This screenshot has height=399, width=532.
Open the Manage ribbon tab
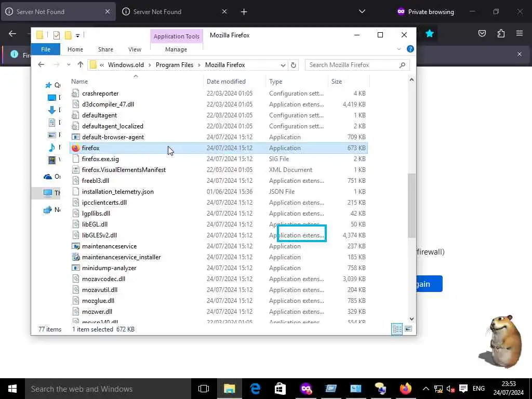(x=176, y=49)
